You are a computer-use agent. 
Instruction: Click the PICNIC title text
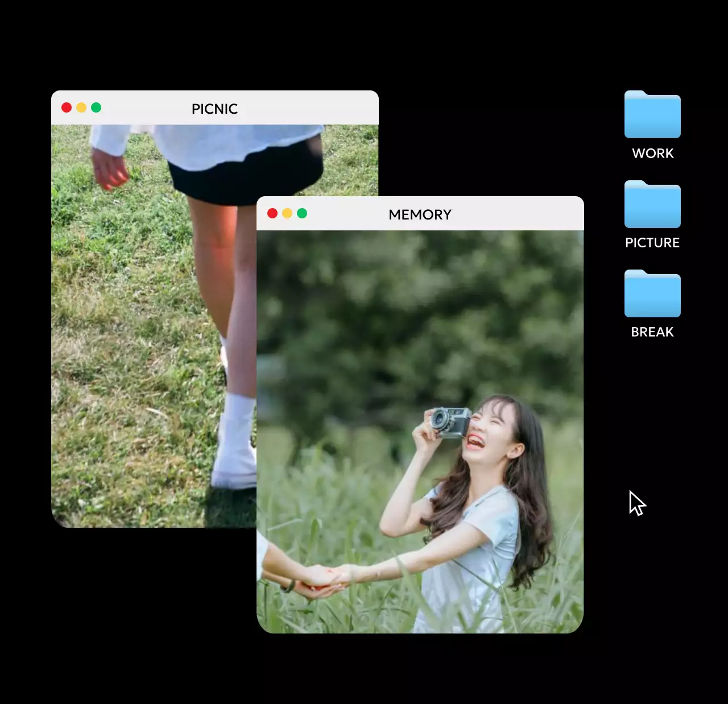[x=214, y=109]
